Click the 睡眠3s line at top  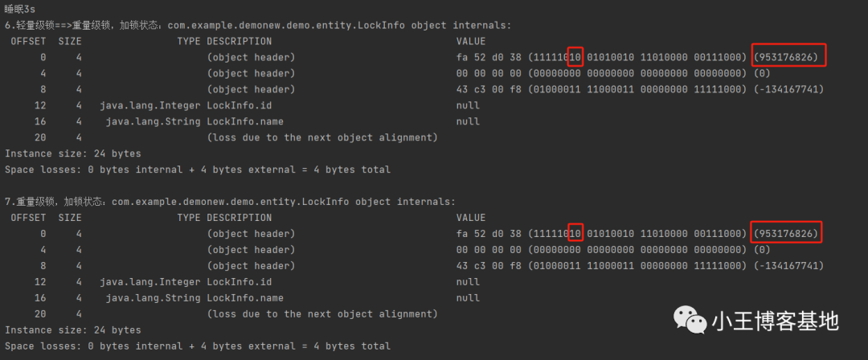(19, 9)
